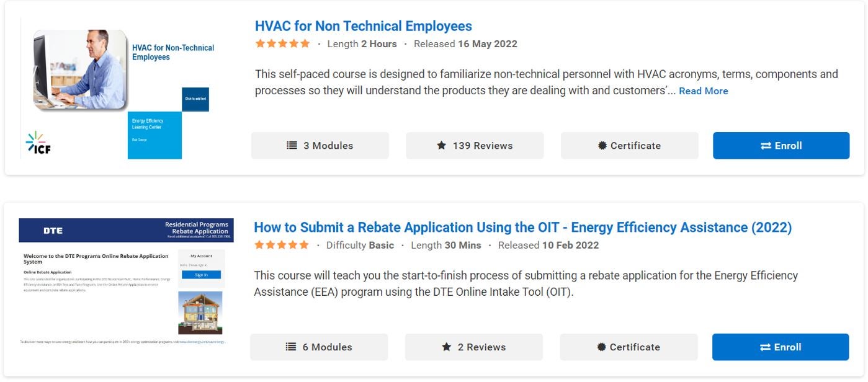Click swap arrows icon on HVAC Enroll button
Image resolution: width=868 pixels, height=382 pixels.
(766, 146)
